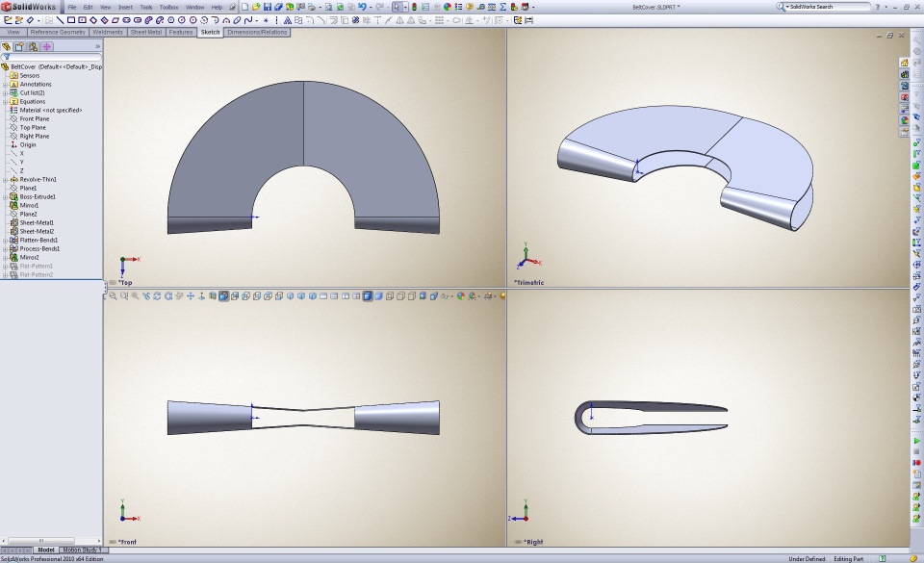Open the Tools menu
The image size is (924, 563).
[x=146, y=7]
